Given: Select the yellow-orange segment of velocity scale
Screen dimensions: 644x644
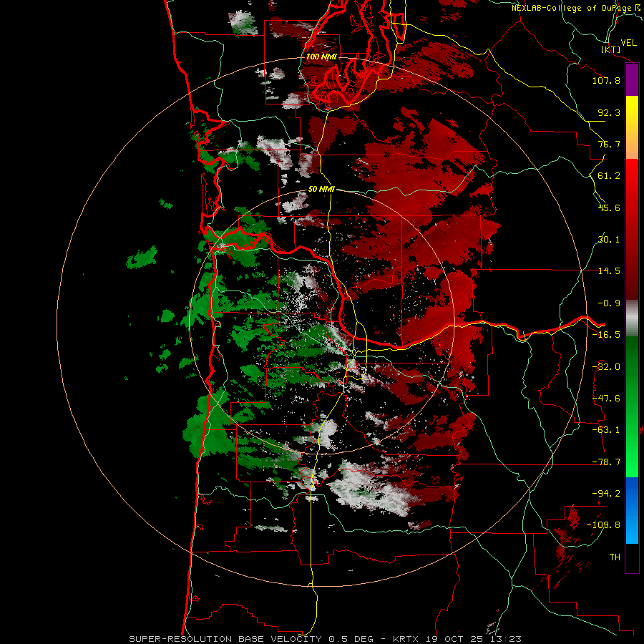Looking at the screenshot, I should click(632, 127).
